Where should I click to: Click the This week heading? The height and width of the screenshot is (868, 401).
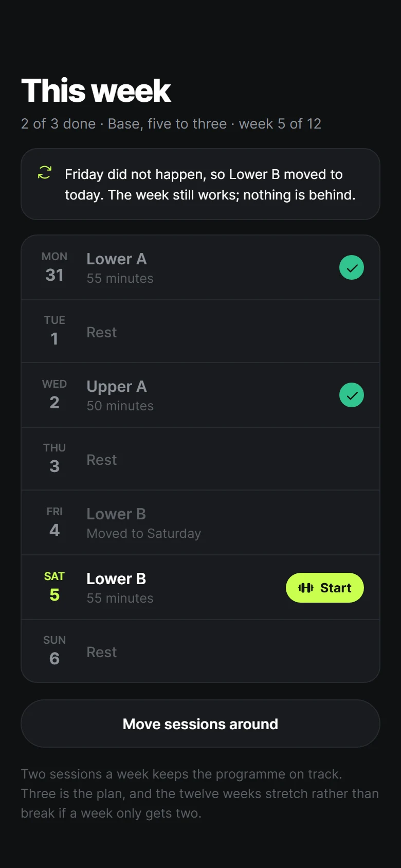(x=96, y=91)
